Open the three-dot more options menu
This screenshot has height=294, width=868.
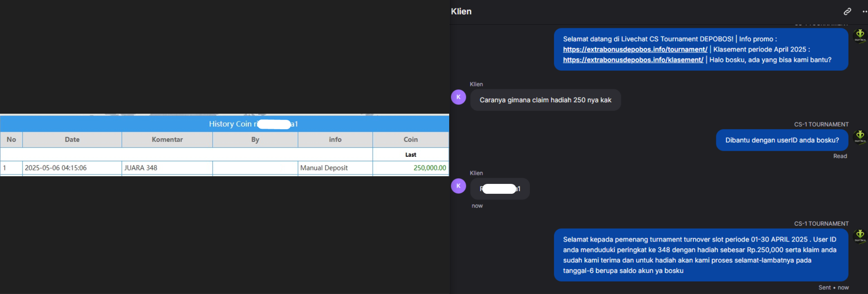864,11
